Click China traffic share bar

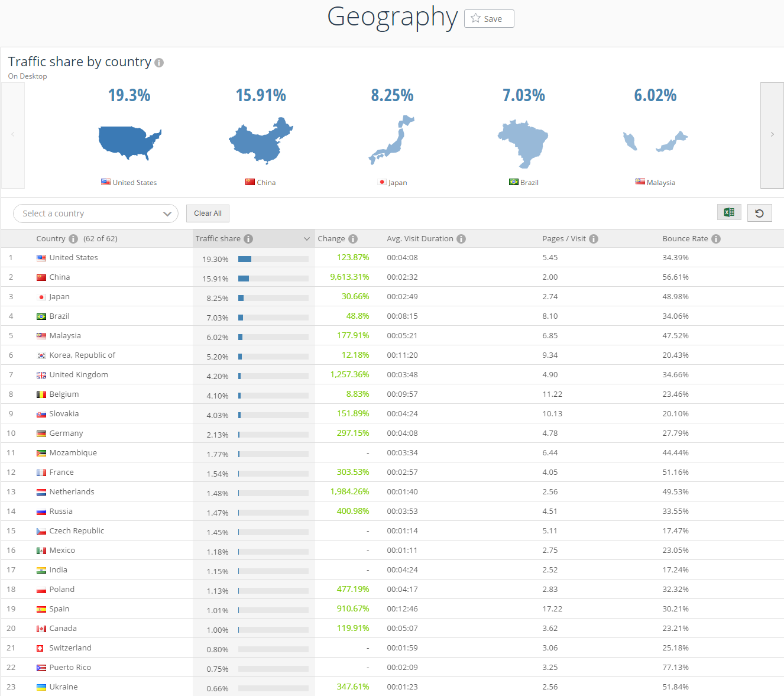click(273, 279)
